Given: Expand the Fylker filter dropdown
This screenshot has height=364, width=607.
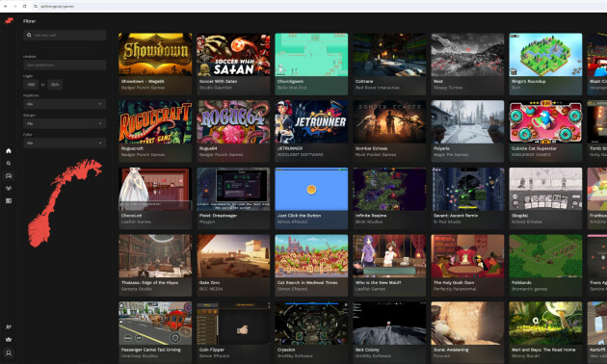Looking at the screenshot, I should tap(65, 143).
